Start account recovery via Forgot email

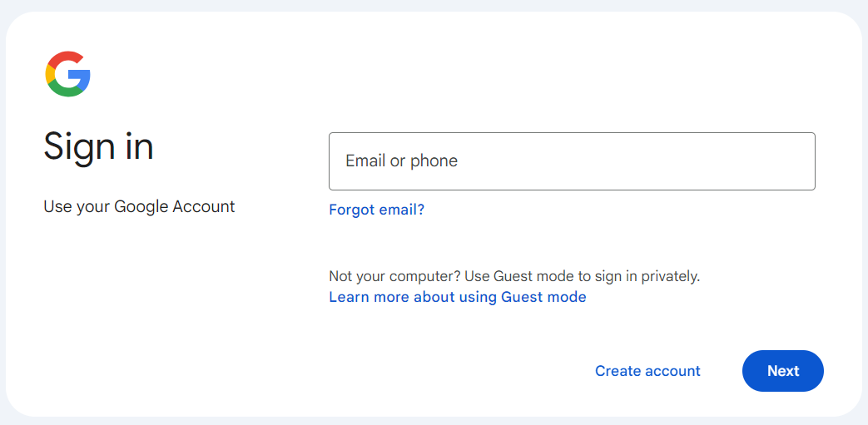(x=376, y=210)
